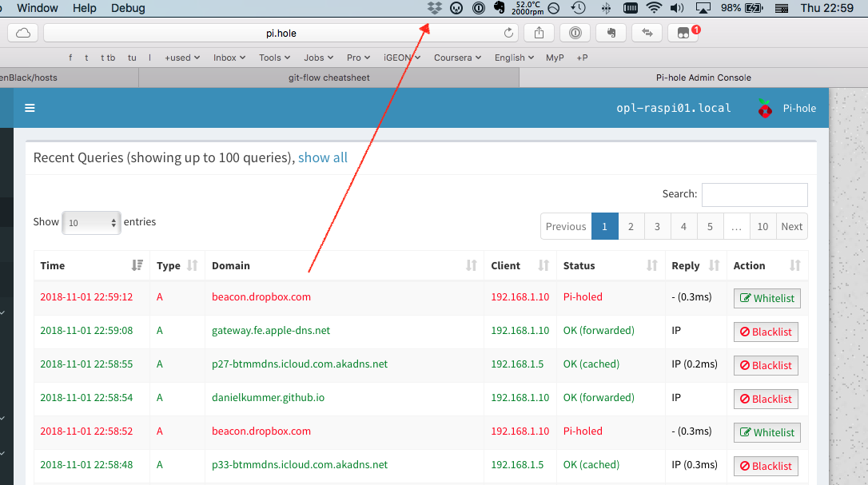This screenshot has height=485, width=868.
Task: Expand the iGEON bookmarks folder
Action: 402,58
